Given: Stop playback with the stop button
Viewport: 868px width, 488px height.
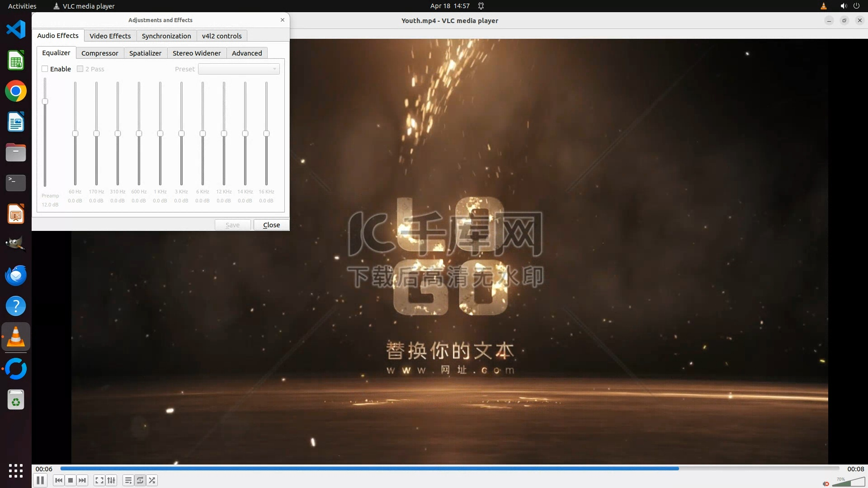Looking at the screenshot, I should [x=71, y=480].
